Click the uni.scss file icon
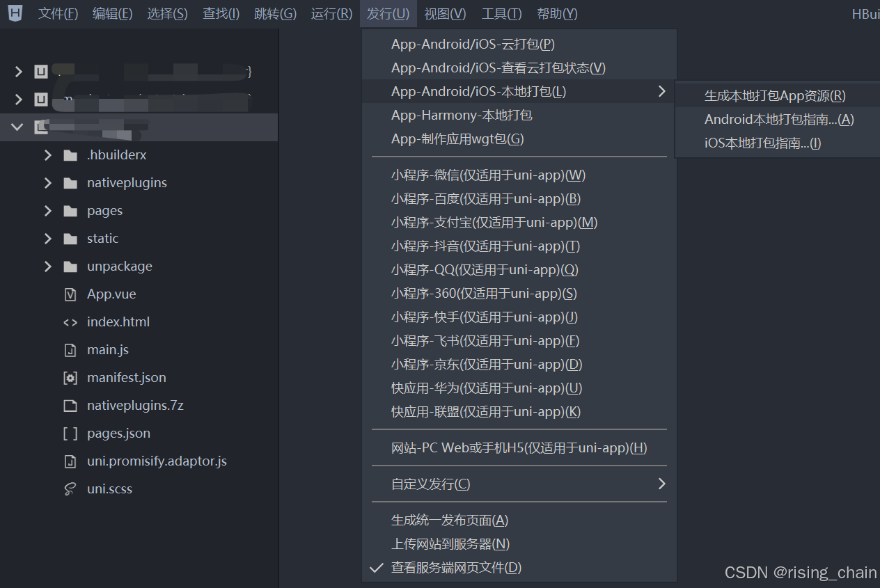Image resolution: width=880 pixels, height=588 pixels. (x=70, y=489)
